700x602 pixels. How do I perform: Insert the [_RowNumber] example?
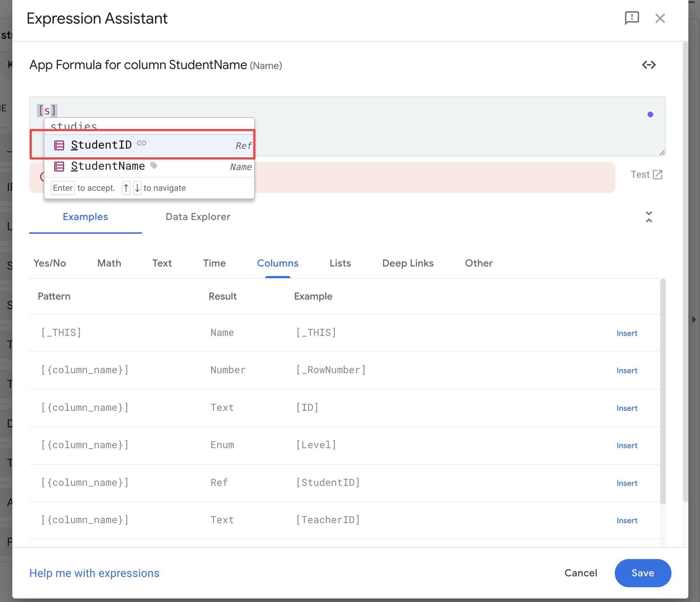tap(627, 370)
